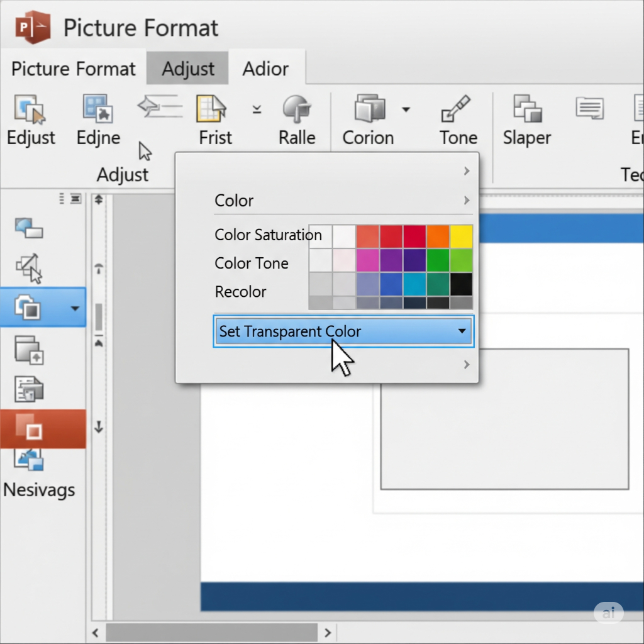Viewport: 644px width, 644px height.
Task: Expand the Set Transparent Color dropdown arrow
Action: click(x=462, y=331)
